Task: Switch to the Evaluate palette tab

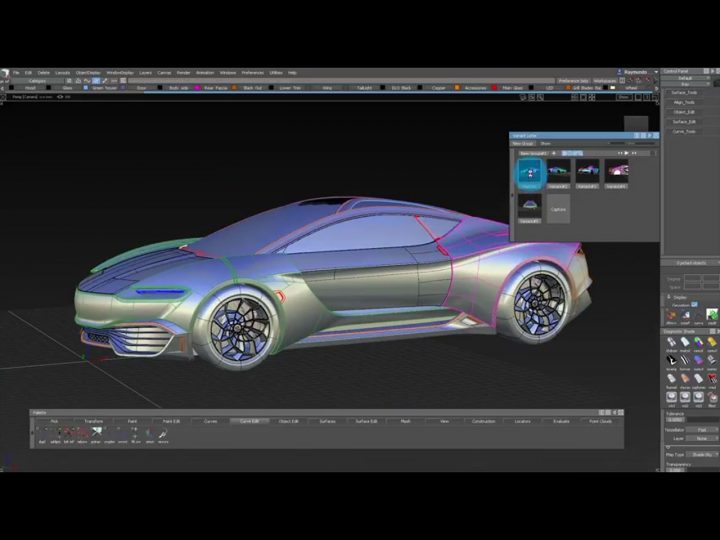Action: [x=561, y=421]
